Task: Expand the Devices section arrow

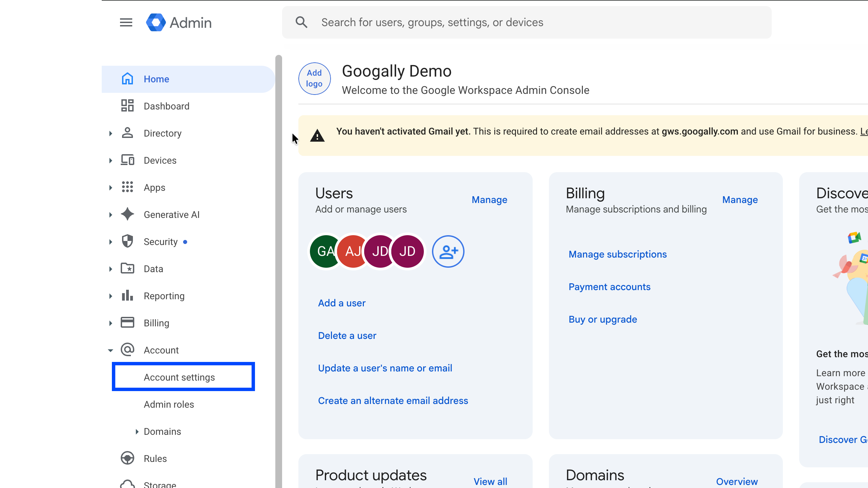Action: 111,160
